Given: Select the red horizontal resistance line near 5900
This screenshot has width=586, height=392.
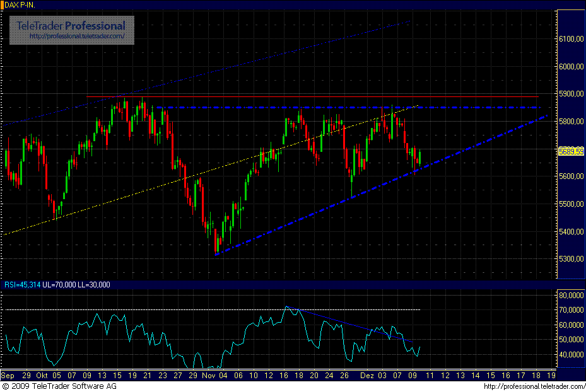Looking at the screenshot, I should tap(312, 96).
